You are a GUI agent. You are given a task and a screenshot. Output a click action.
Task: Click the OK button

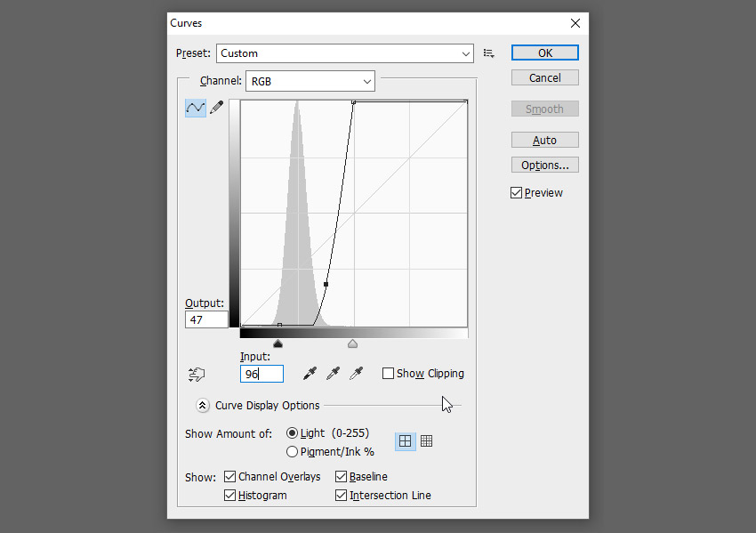[545, 53]
